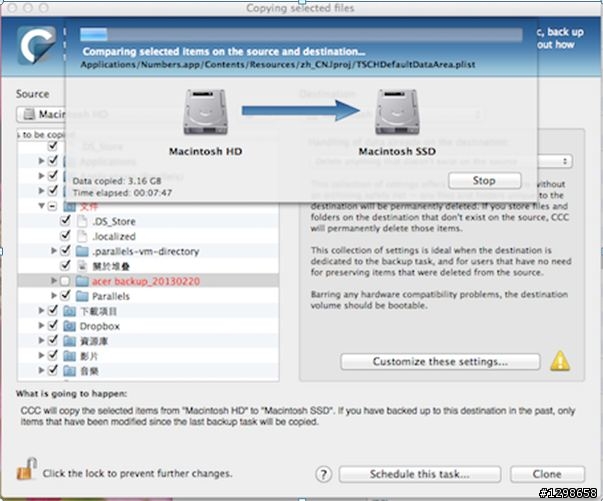Click the 下載項目 folder icon
The width and height of the screenshot is (603, 501).
70,311
